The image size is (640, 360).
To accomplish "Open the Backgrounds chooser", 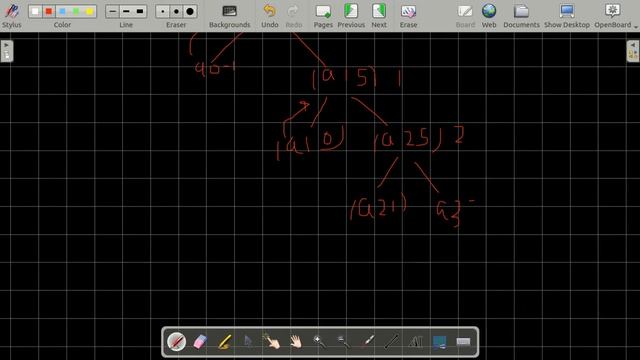I will pos(229,16).
